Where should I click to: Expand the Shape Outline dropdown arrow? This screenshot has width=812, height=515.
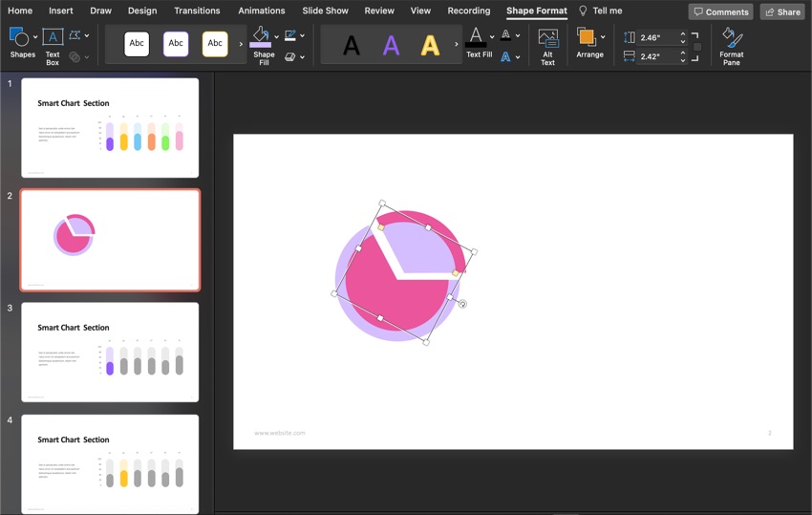click(x=303, y=36)
